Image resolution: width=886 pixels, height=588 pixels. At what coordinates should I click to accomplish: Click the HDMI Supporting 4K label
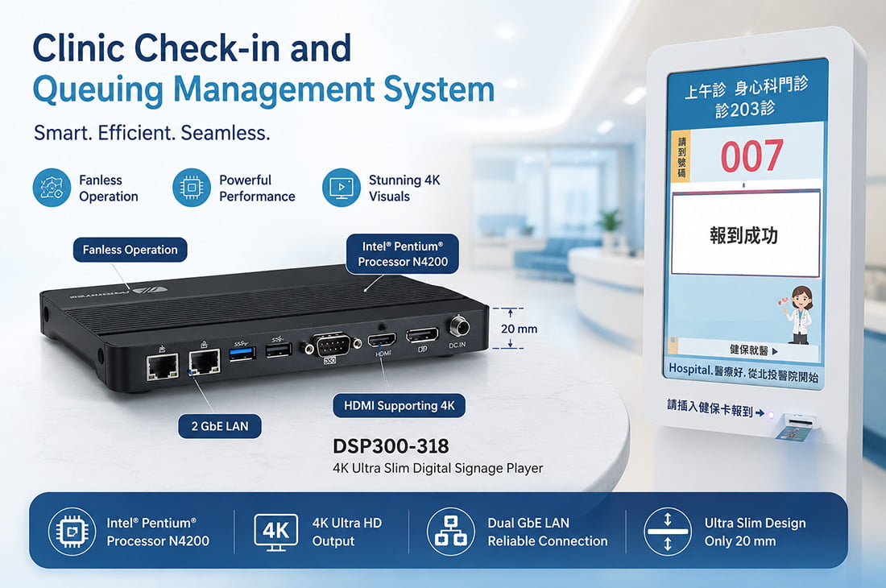[399, 405]
